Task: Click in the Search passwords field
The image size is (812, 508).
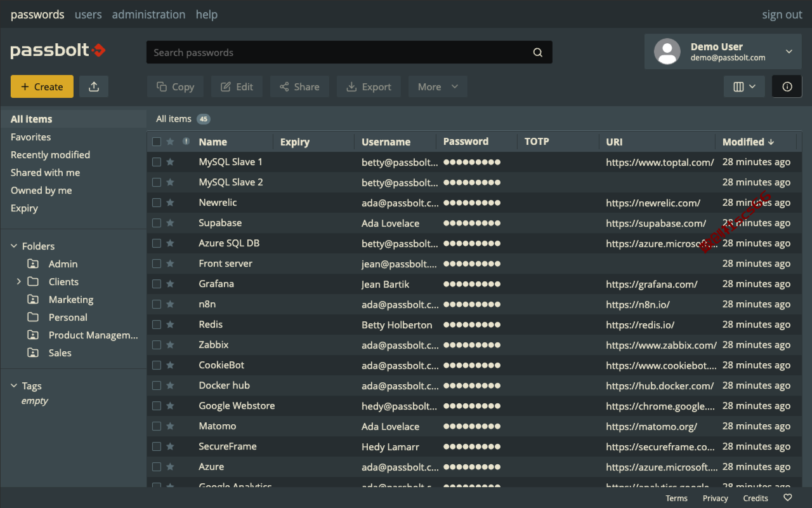Action: point(350,52)
